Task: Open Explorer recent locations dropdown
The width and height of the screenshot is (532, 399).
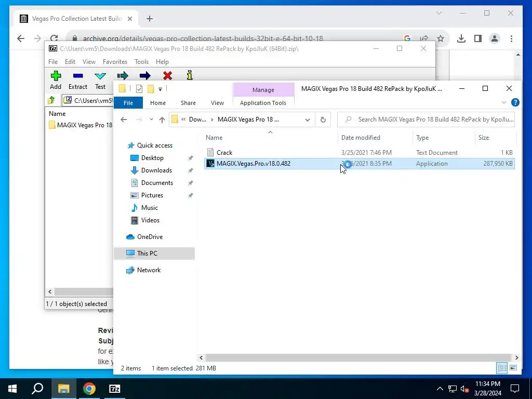Action: (x=151, y=119)
